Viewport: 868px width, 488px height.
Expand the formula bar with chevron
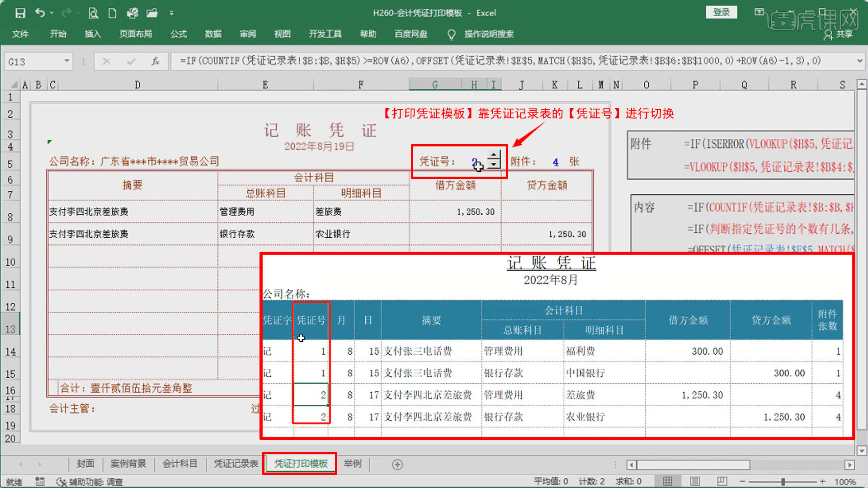[859, 61]
